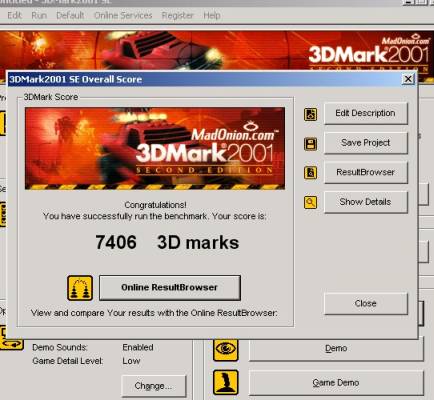Open the Default menu

(x=70, y=15)
